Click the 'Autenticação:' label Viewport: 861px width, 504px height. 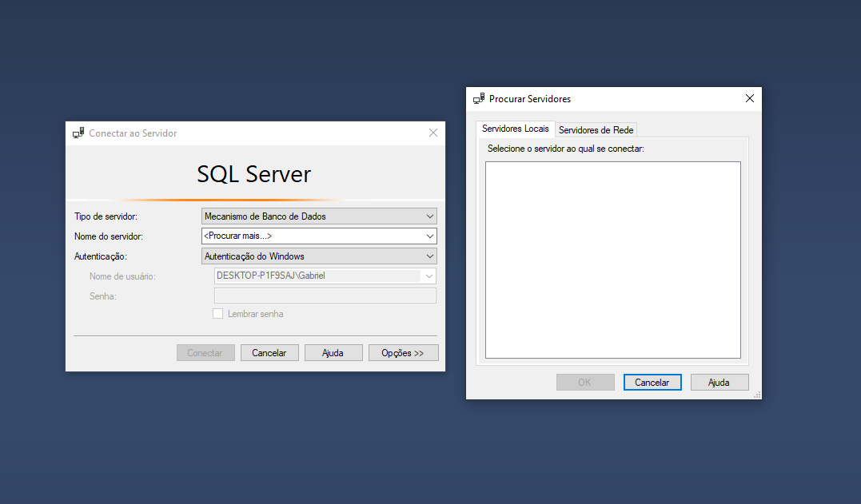click(x=101, y=256)
